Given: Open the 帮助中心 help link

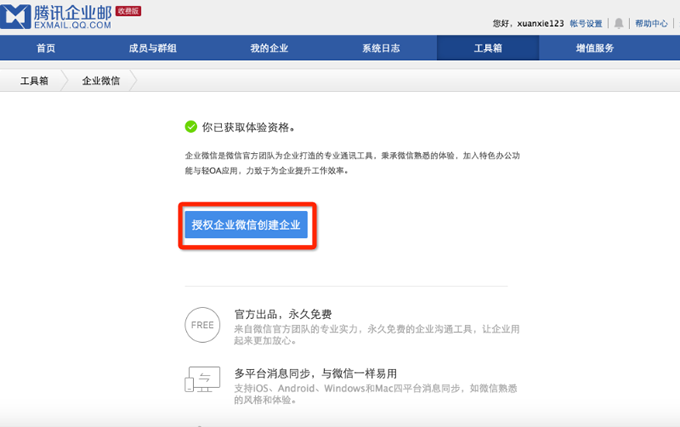Looking at the screenshot, I should 651,23.
